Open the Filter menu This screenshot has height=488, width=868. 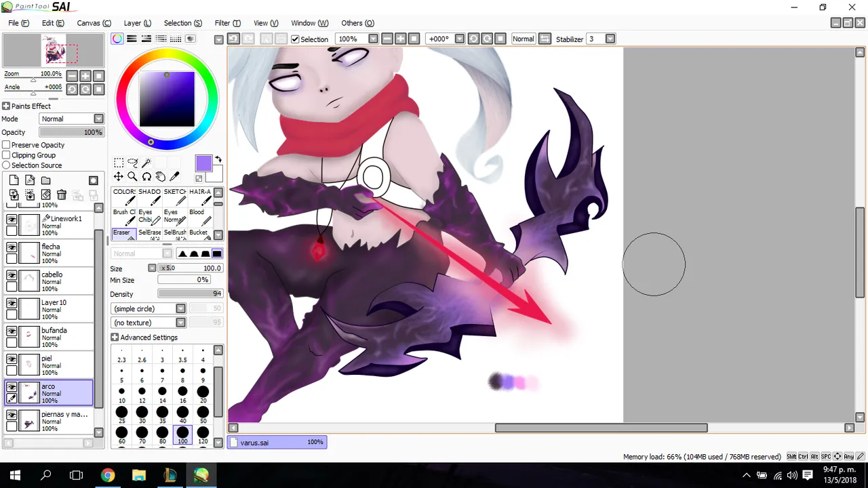click(226, 23)
